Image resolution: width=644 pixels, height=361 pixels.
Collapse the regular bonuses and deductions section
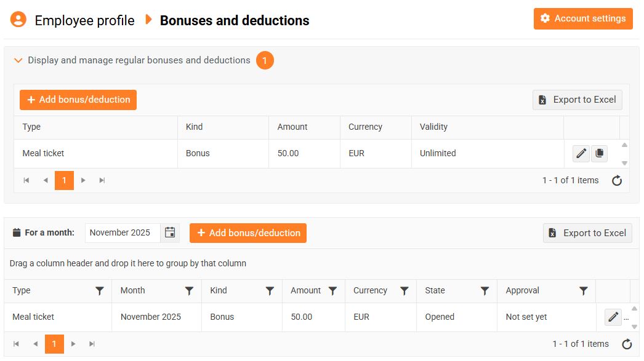(18, 60)
